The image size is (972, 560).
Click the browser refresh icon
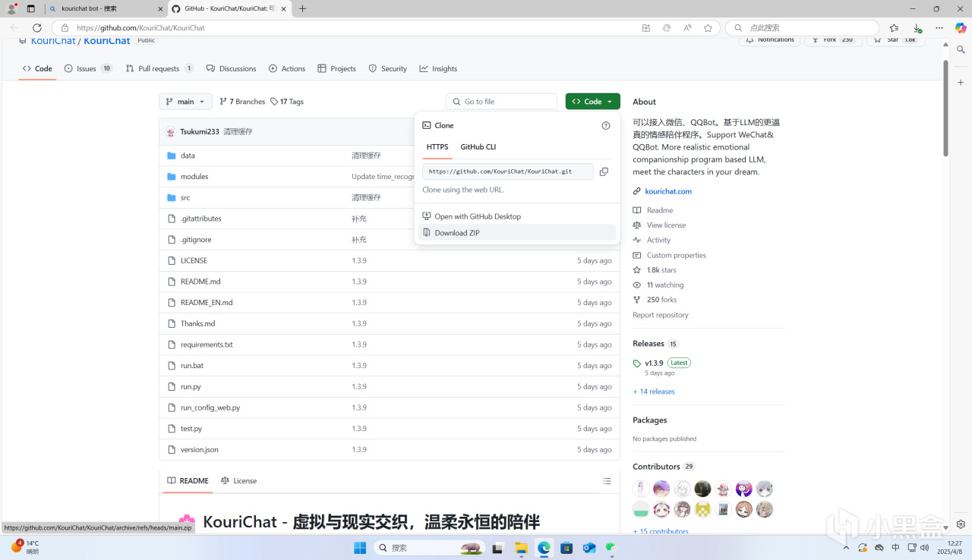click(x=36, y=28)
